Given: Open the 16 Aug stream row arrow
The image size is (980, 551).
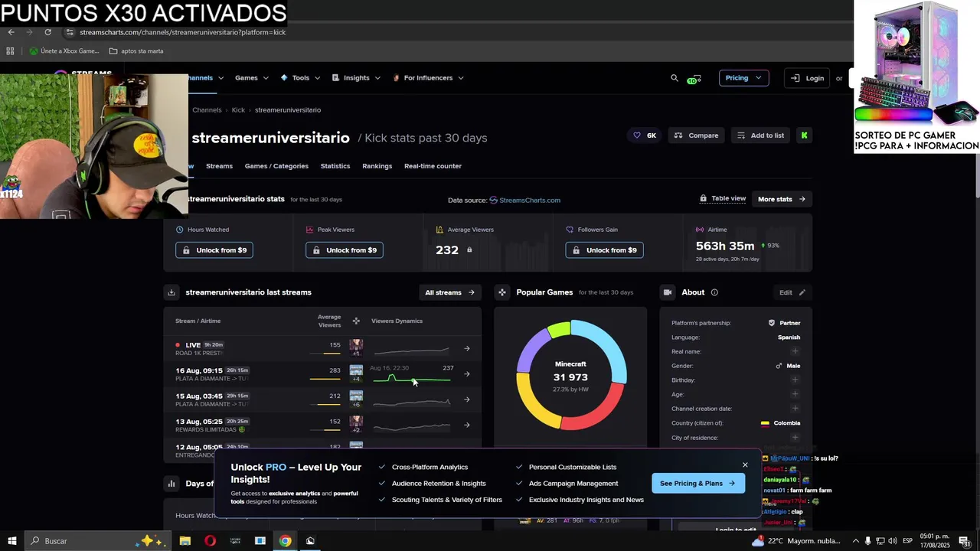Looking at the screenshot, I should [467, 374].
